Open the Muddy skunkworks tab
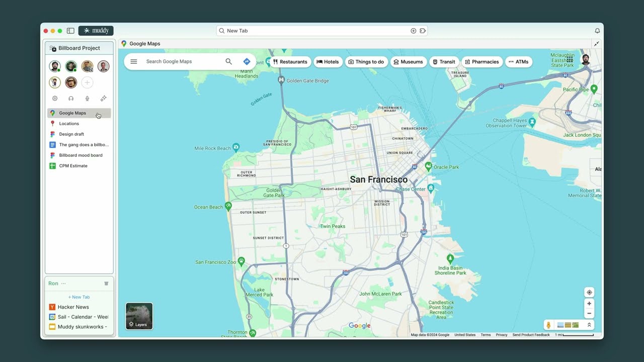This screenshot has width=644, height=362. (x=79, y=327)
